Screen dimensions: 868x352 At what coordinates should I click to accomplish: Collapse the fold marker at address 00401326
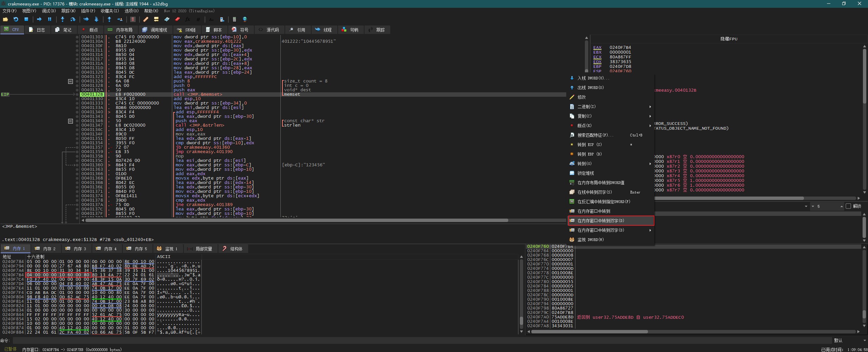pyautogui.click(x=70, y=81)
